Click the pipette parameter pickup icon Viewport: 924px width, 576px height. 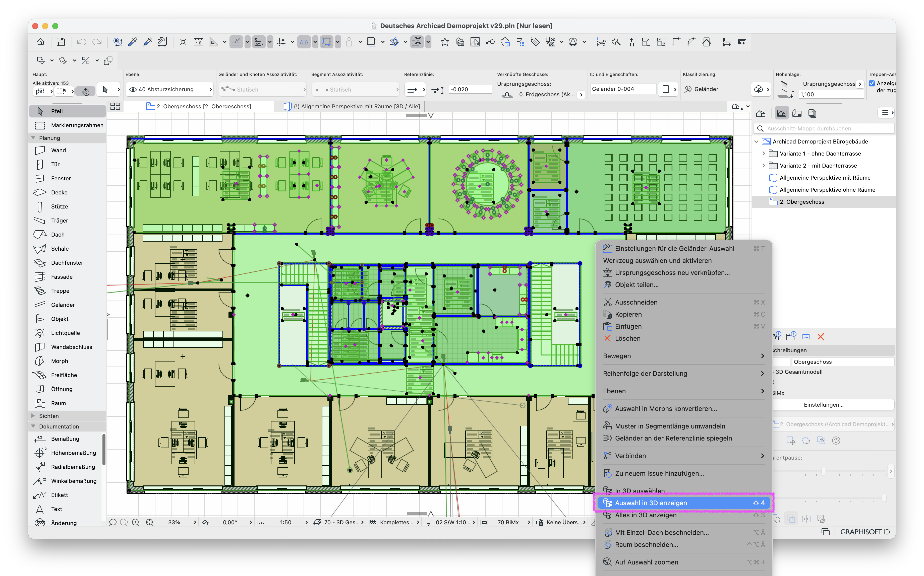(133, 42)
